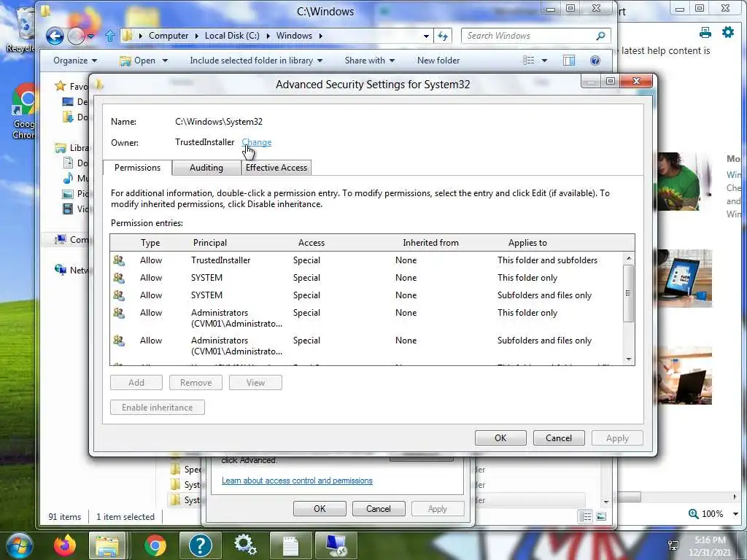Click the remote desktop taskbar icon
This screenshot has width=747, height=560.
pyautogui.click(x=336, y=545)
